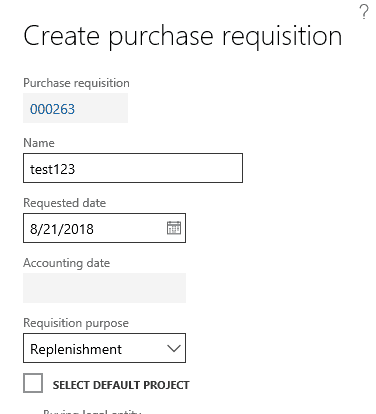Click the Name field label
The height and width of the screenshot is (414, 376).
39,143
